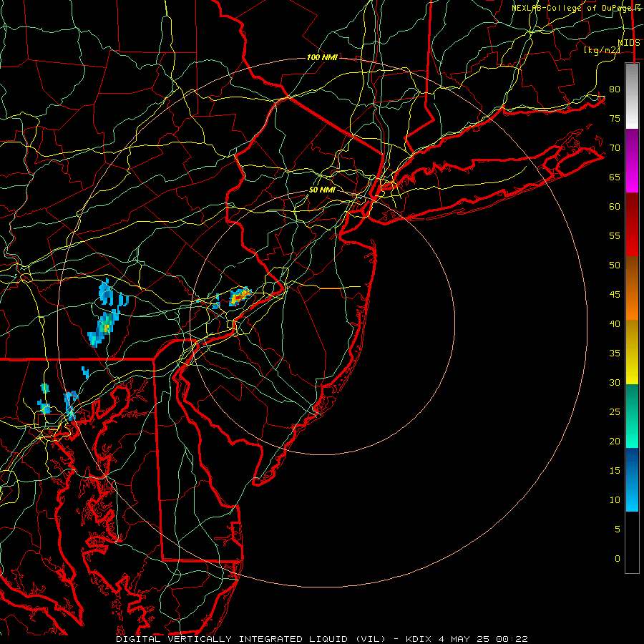
Task: Pick the dark red-to-red segment of the color scale
Action: click(x=632, y=224)
